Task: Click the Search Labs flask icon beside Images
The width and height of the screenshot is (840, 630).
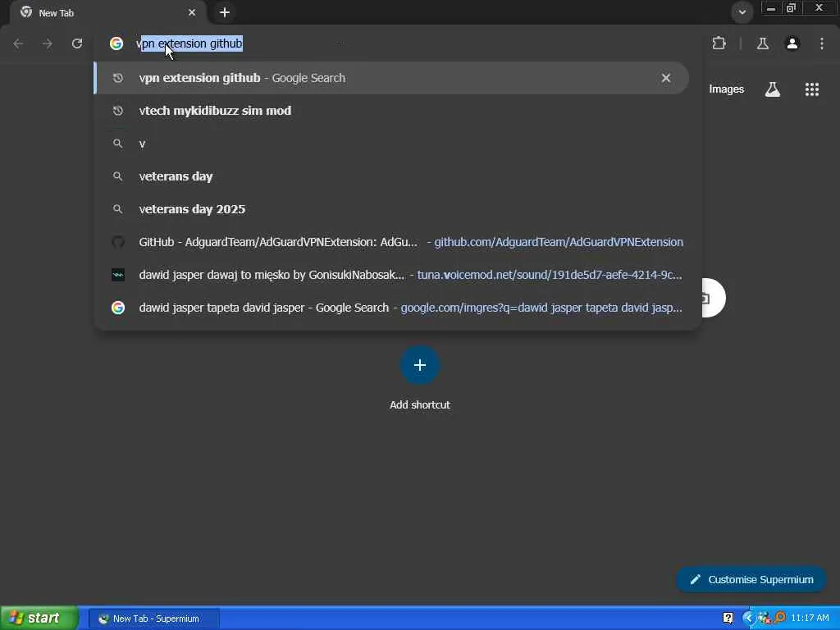Action: point(773,89)
